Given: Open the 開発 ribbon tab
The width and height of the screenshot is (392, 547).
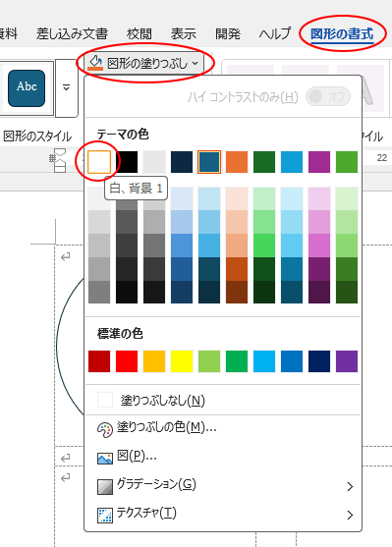Looking at the screenshot, I should (228, 33).
